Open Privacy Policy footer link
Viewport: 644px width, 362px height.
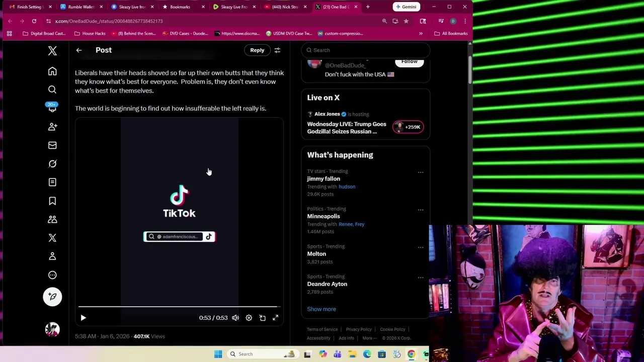coord(359,330)
